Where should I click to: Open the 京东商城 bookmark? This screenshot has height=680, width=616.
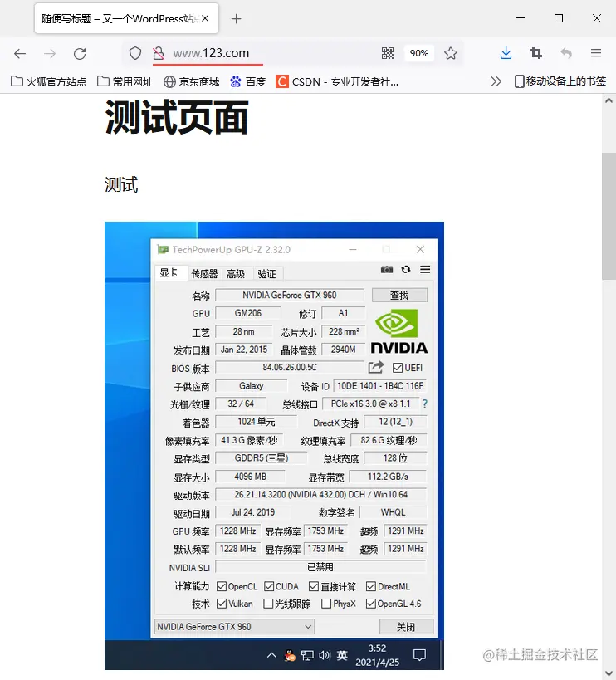pyautogui.click(x=191, y=81)
